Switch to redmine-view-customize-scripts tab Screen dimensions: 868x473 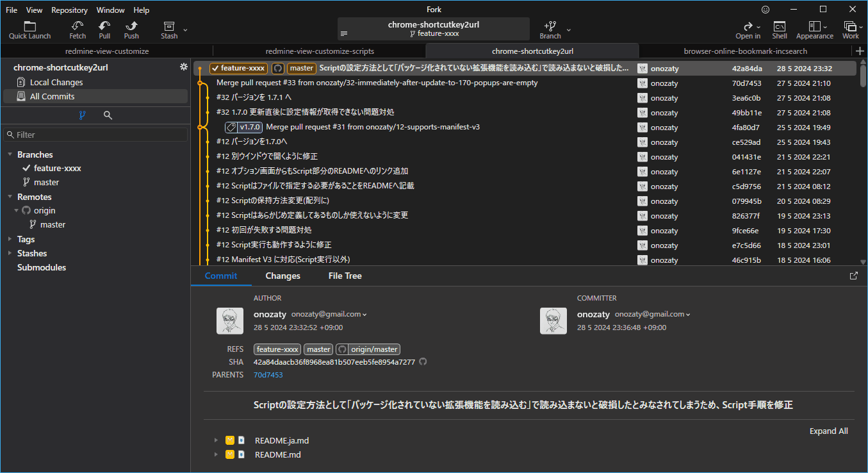tap(320, 51)
